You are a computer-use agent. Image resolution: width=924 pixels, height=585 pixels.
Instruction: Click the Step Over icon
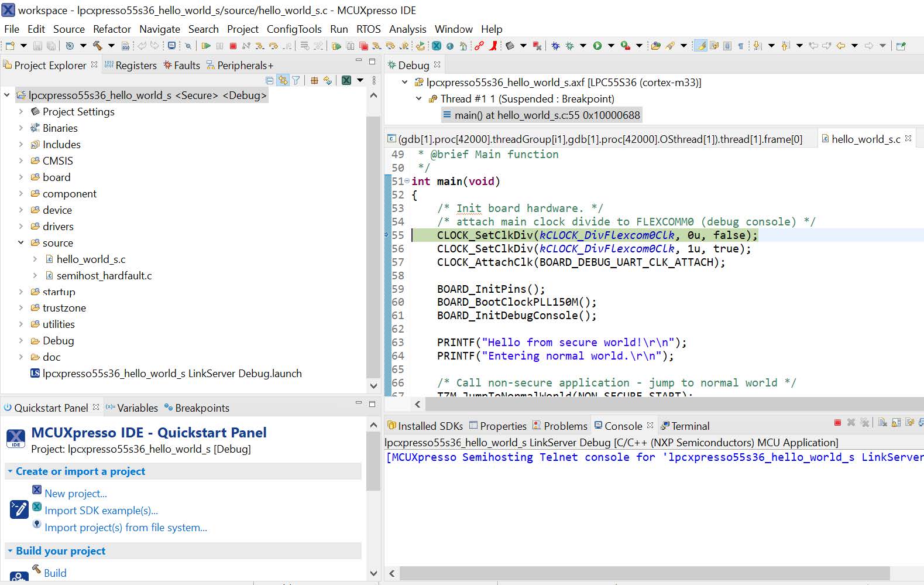coord(273,46)
